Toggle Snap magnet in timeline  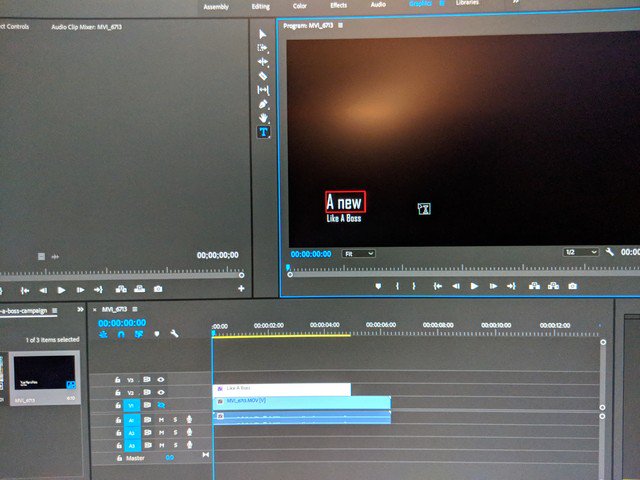pyautogui.click(x=121, y=334)
